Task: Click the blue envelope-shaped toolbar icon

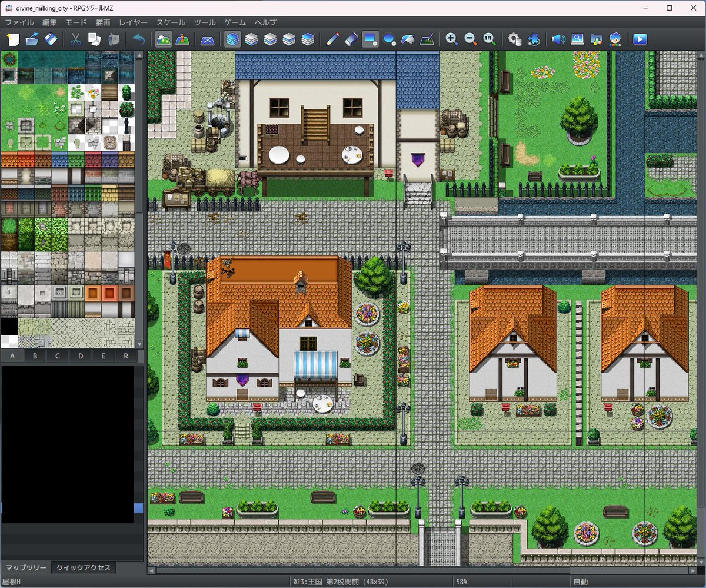Action: tap(207, 39)
